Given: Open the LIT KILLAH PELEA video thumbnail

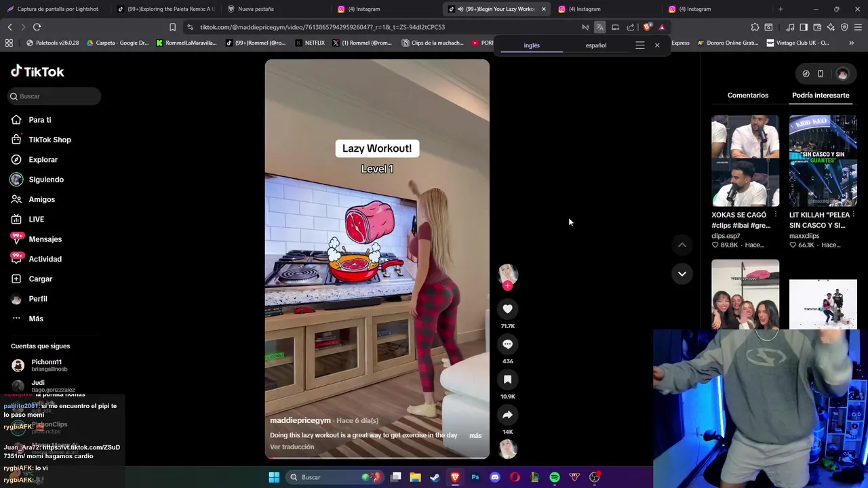Looking at the screenshot, I should [823, 161].
